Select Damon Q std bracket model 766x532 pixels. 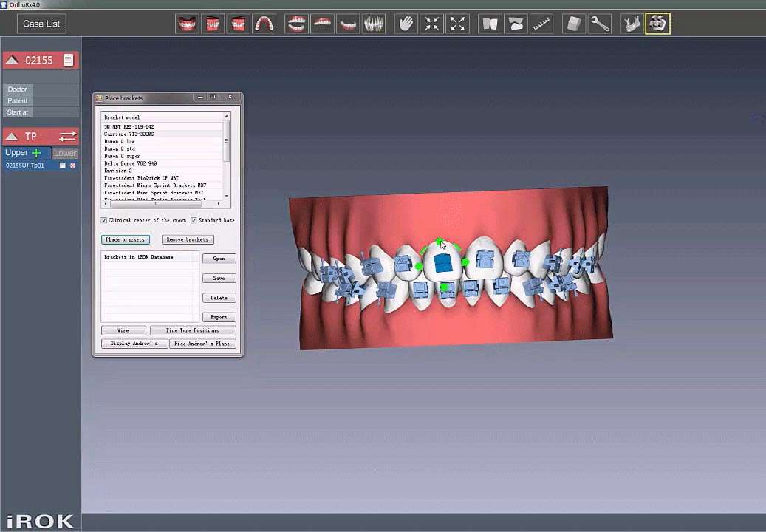[120, 149]
